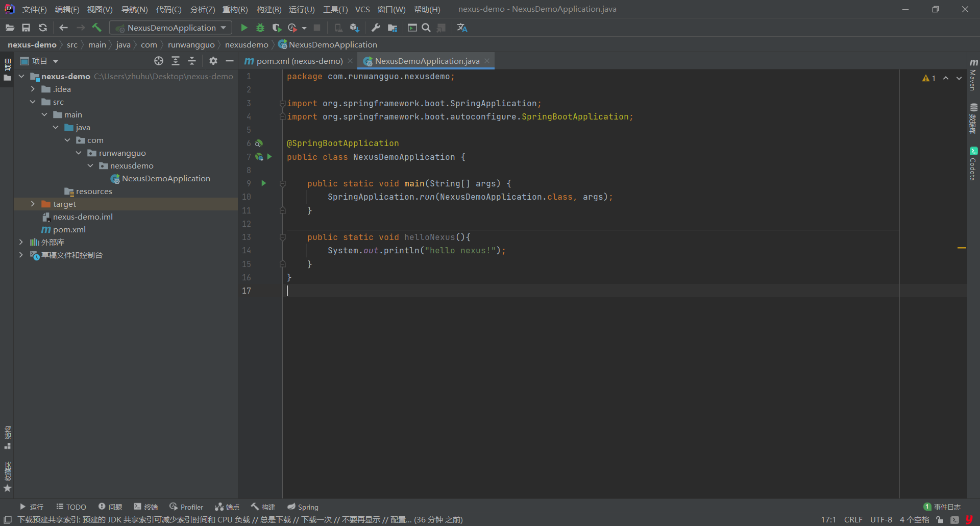Click the nexusdemo breadcrumb item

pos(247,45)
